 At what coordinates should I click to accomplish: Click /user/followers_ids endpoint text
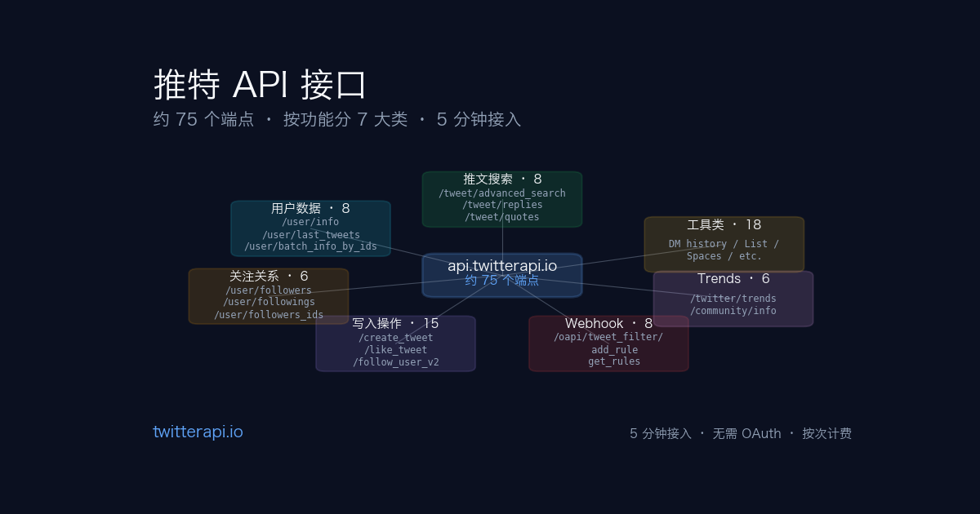269,315
